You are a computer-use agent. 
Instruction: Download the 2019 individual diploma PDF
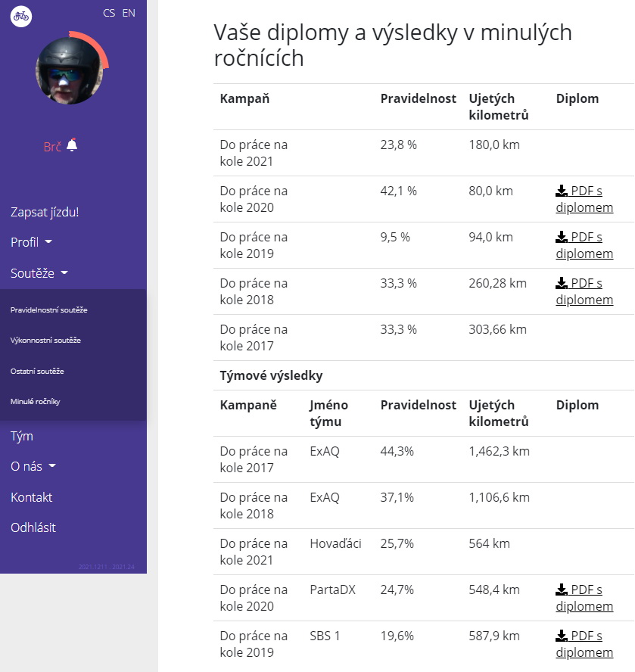click(584, 245)
